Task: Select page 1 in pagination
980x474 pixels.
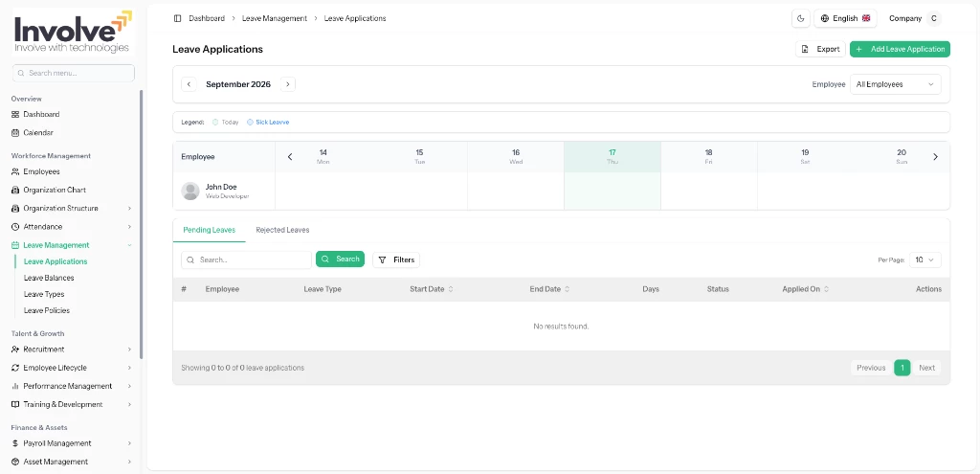Action: click(x=902, y=368)
